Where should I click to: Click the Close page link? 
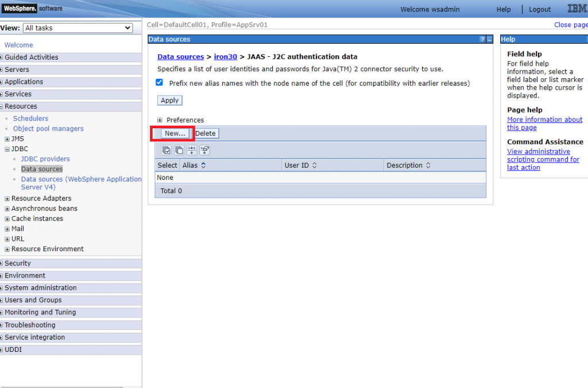571,25
